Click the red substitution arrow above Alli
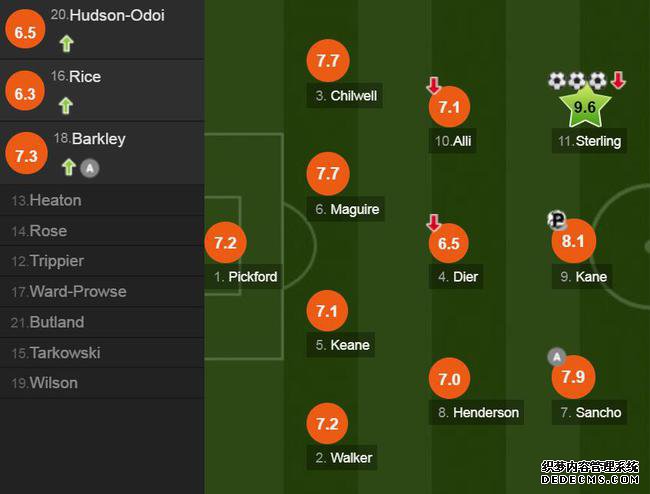The image size is (650, 494). click(434, 85)
